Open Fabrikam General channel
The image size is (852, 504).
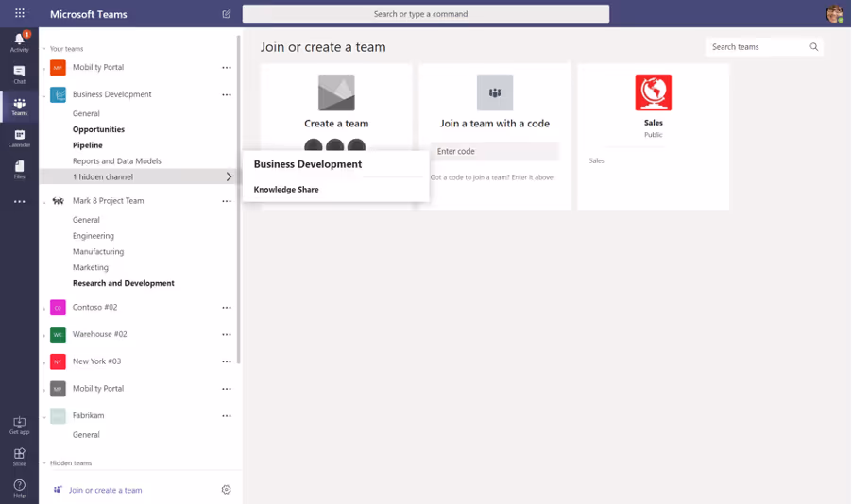click(86, 435)
